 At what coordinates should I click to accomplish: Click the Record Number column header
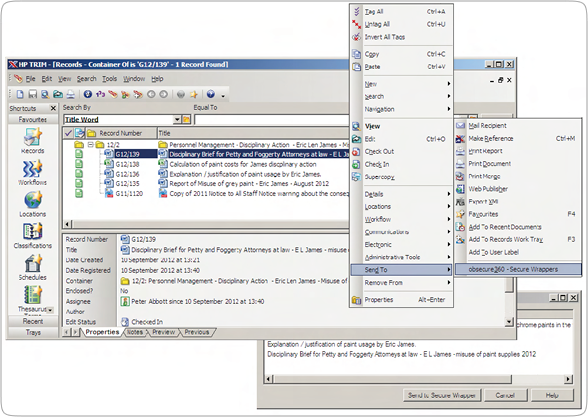121,133
